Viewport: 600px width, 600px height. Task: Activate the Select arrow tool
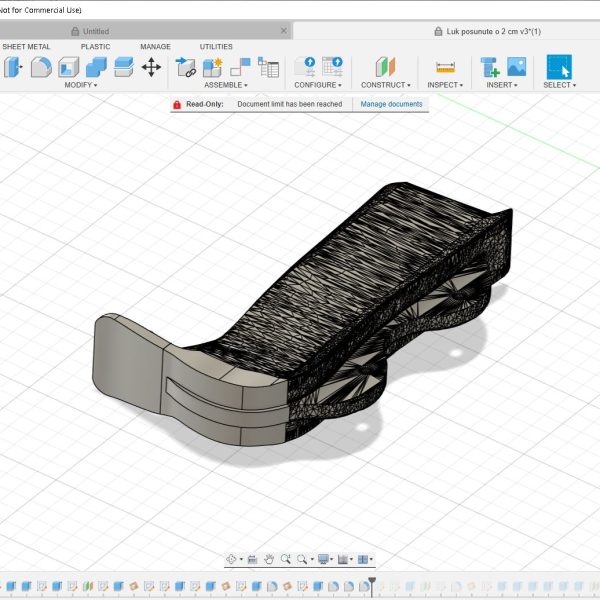[559, 67]
